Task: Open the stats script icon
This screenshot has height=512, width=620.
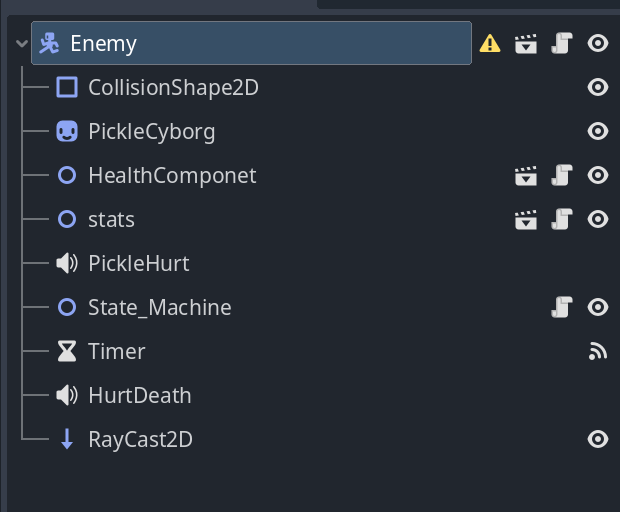Action: 562,219
